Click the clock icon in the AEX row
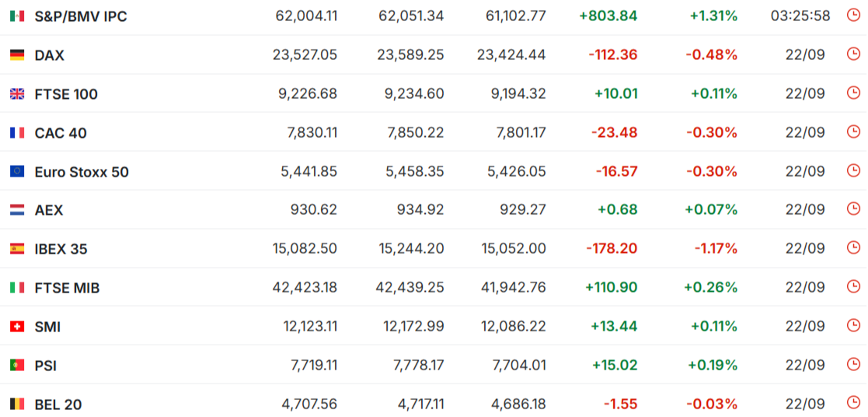This screenshot has height=417, width=868. click(x=853, y=209)
